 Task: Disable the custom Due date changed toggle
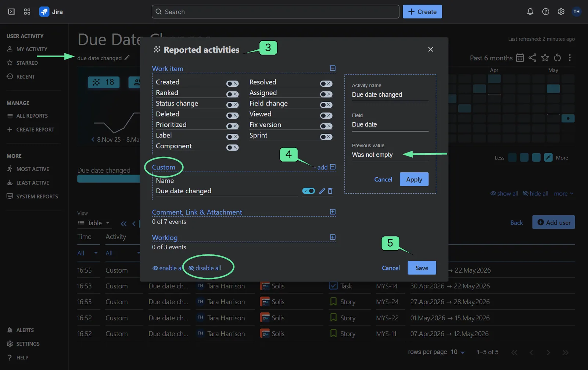(x=308, y=191)
